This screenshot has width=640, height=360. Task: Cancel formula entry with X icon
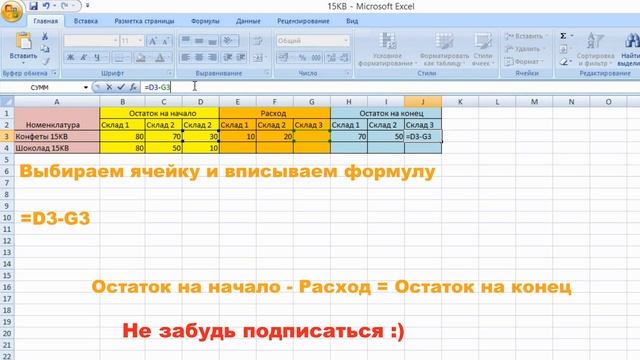point(109,87)
